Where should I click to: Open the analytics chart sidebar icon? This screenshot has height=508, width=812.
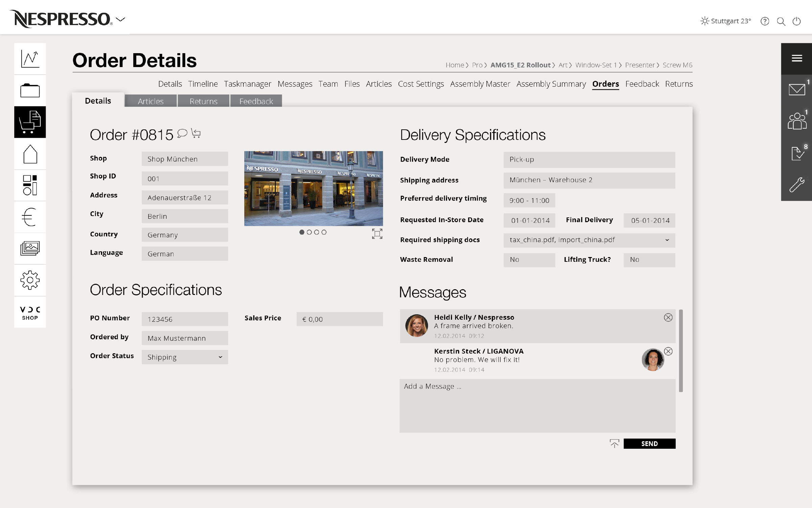pyautogui.click(x=30, y=59)
